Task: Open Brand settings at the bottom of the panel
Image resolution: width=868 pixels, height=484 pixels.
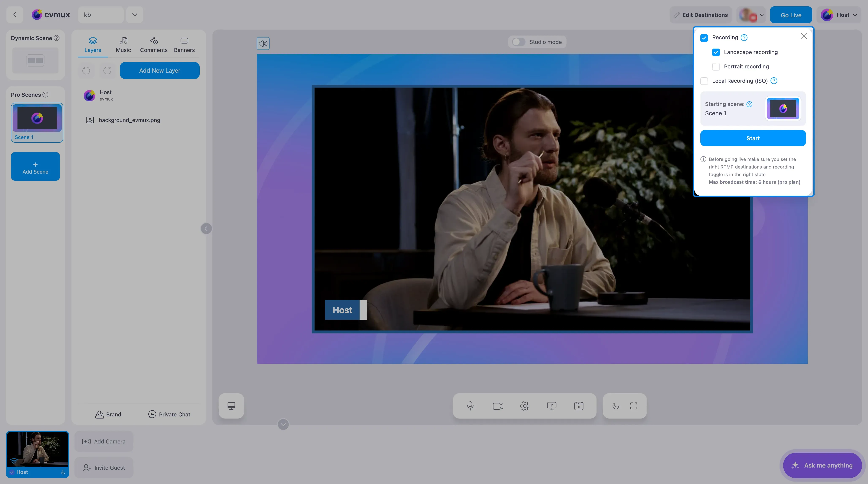Action: click(108, 414)
